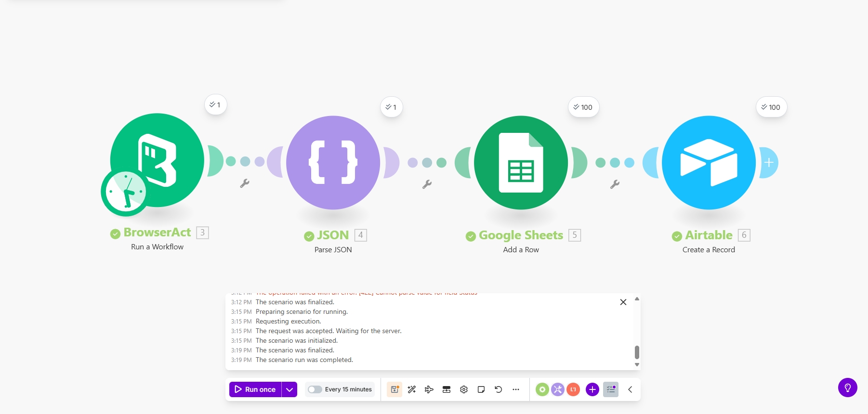Click the Airtable Create a Record module
The height and width of the screenshot is (414, 868).
pos(709,163)
